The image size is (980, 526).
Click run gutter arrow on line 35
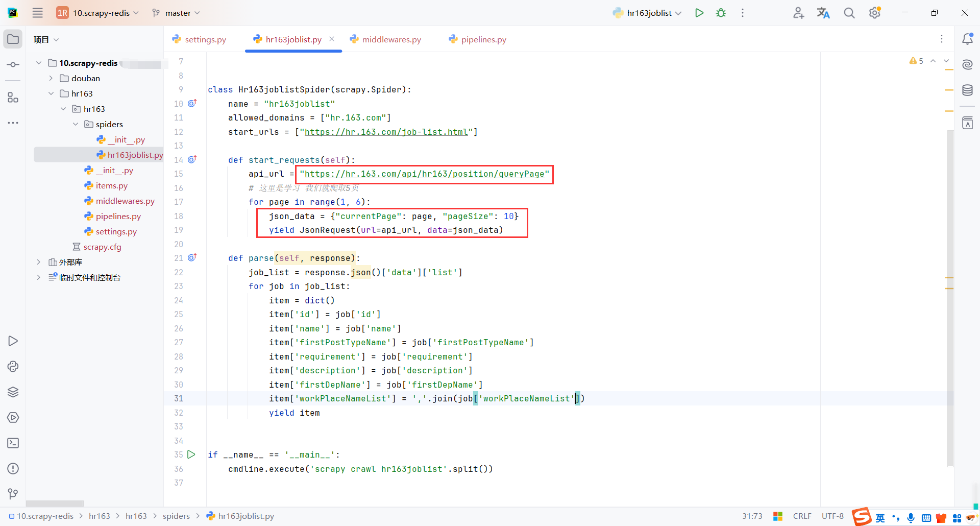tap(191, 455)
